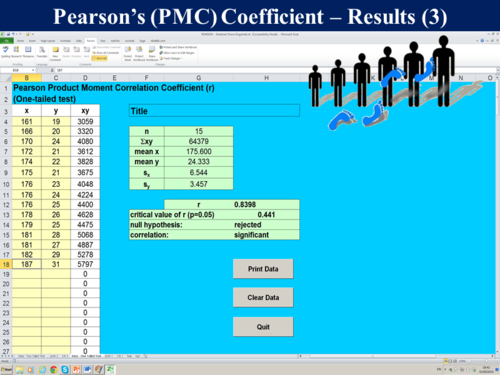The width and height of the screenshot is (500, 375).
Task: Open Skype from the taskbar
Action: coord(65,369)
